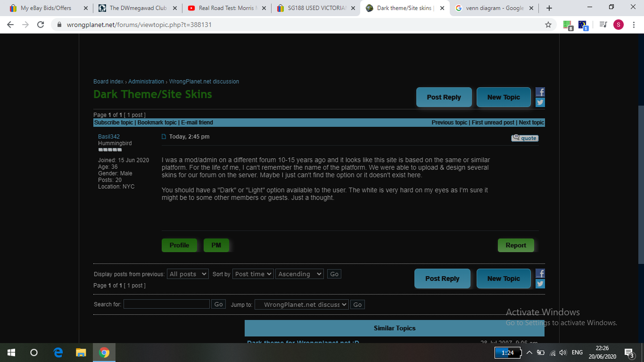Open the notification action center
The height and width of the screenshot is (362, 644).
(x=629, y=352)
